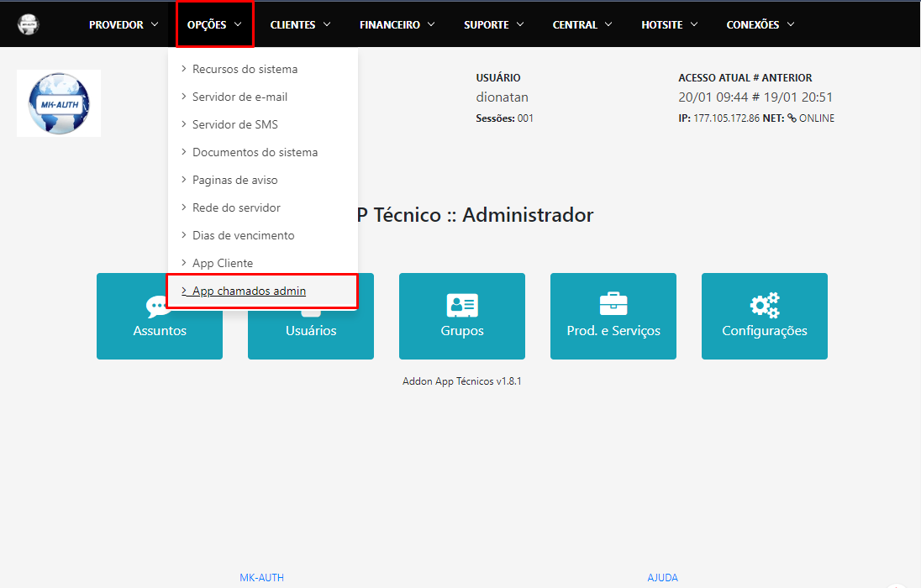Open the Assuntos speech bubble tile
This screenshot has width=921, height=588.
click(160, 317)
